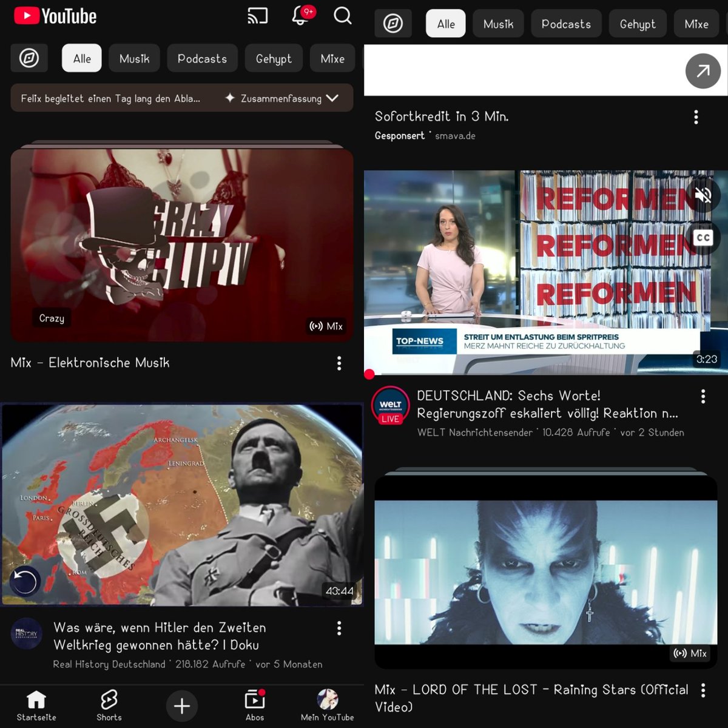Toggle closed captions on WELT video
Screen dimensions: 728x728
[x=703, y=237]
